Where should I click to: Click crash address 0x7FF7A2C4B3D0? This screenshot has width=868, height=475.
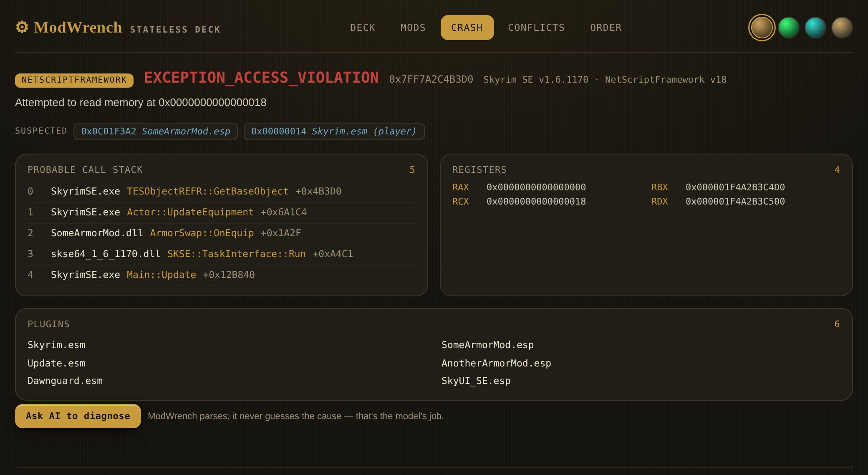(431, 79)
